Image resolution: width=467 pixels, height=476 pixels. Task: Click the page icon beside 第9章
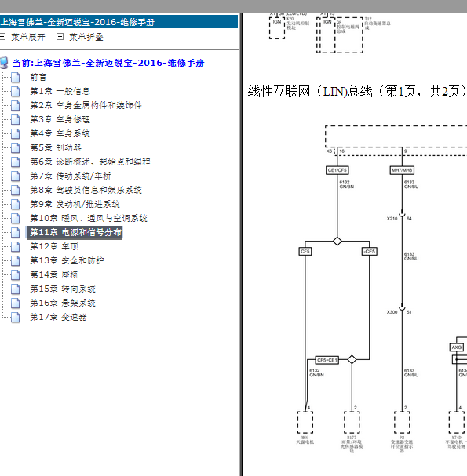(x=16, y=205)
